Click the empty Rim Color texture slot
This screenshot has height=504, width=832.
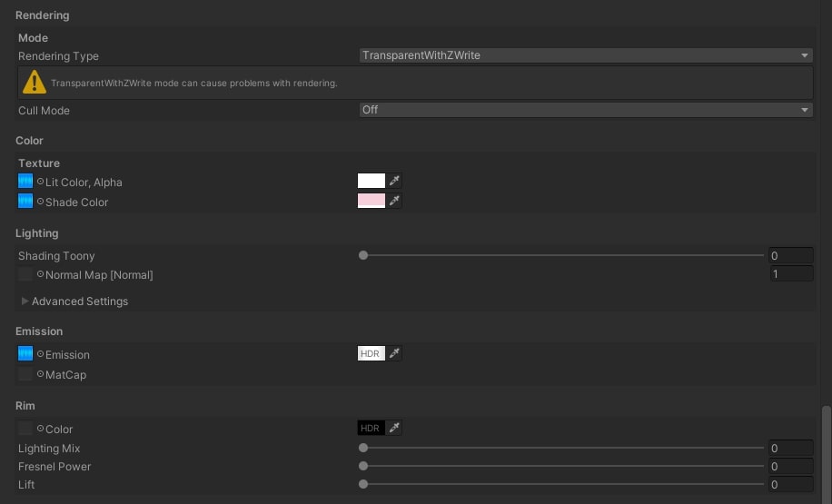[x=25, y=429]
